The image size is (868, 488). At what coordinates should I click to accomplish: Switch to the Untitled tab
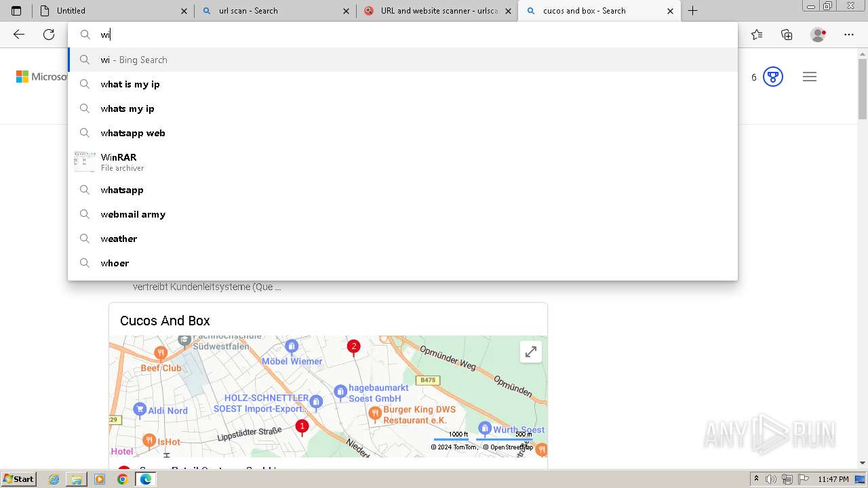point(112,11)
